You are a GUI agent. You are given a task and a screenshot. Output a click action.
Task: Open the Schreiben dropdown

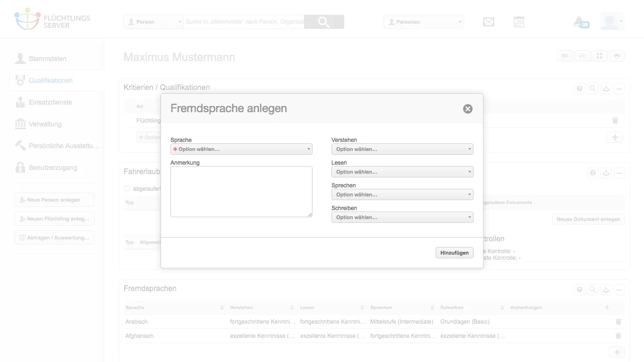[x=402, y=217]
